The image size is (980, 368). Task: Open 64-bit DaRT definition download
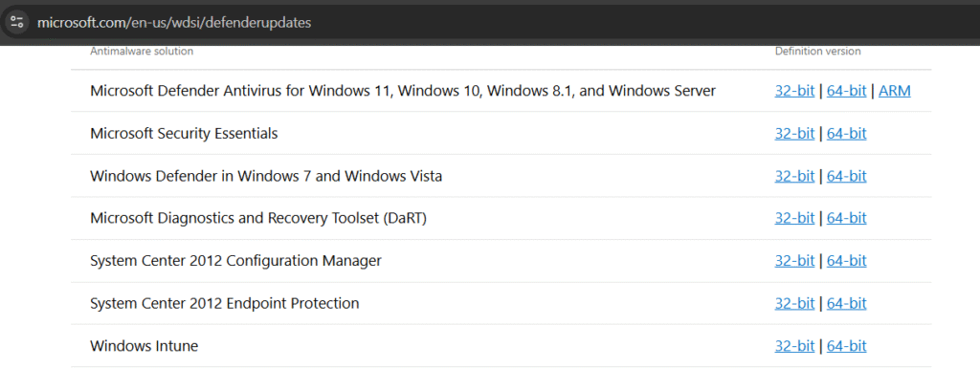pos(846,218)
